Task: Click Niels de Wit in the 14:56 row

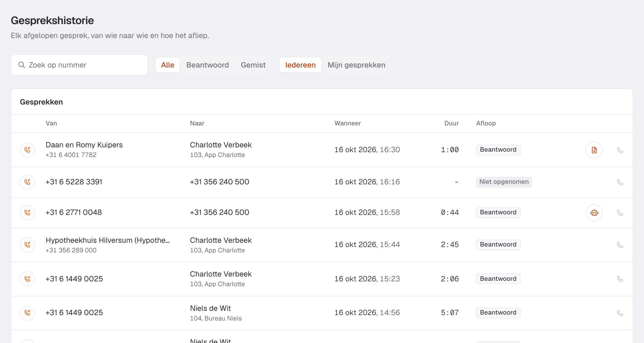Action: [x=210, y=308]
